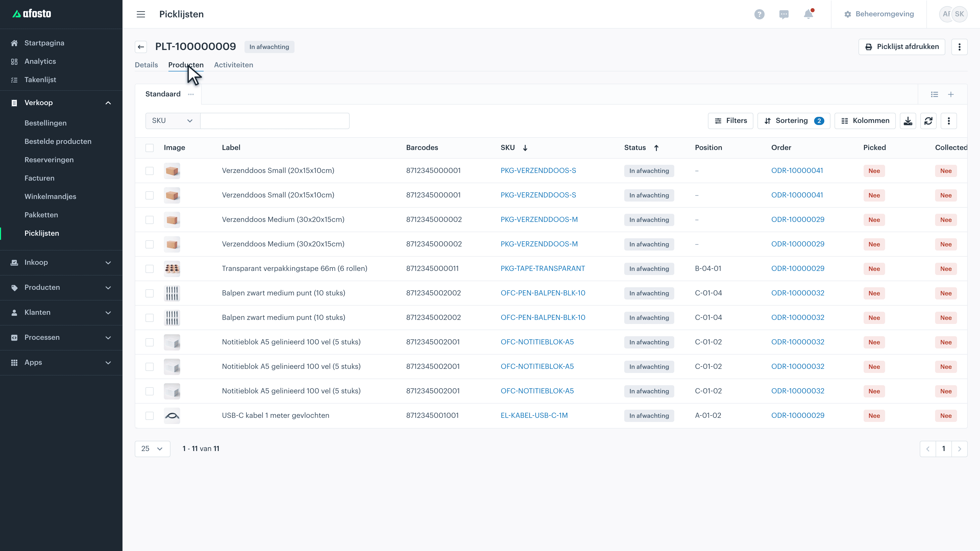The image size is (980, 551).
Task: Open the chat messages icon
Action: coord(784,14)
